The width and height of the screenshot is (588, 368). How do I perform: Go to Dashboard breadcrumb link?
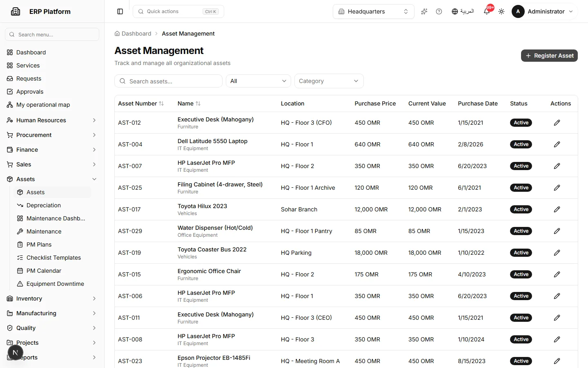click(x=133, y=34)
